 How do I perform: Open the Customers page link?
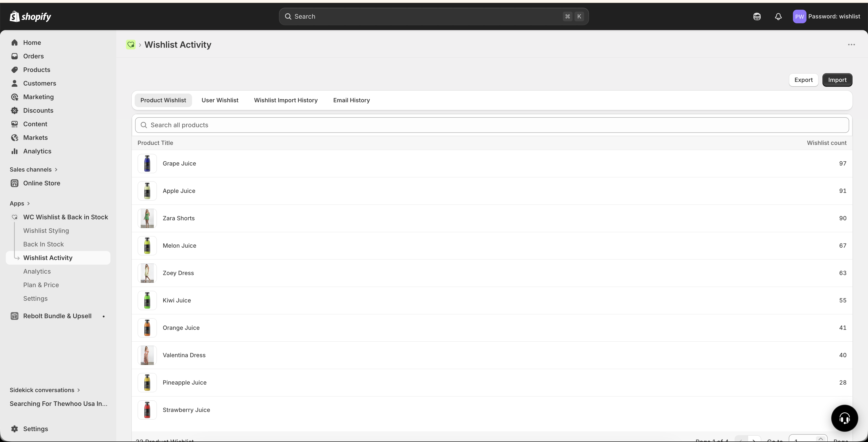[40, 83]
